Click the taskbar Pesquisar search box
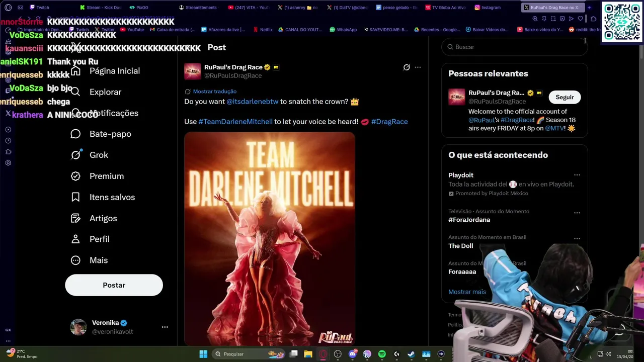 point(249,354)
